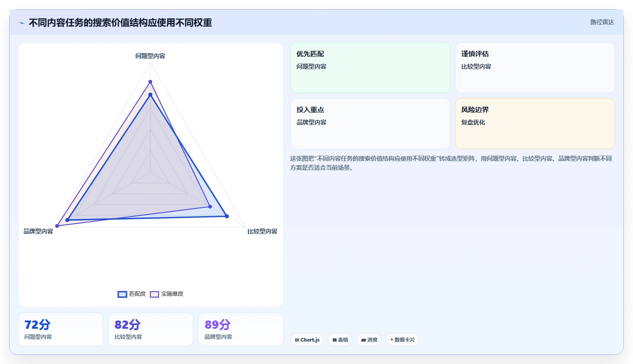The width and height of the screenshot is (633, 364).
Task: Open the 投入重点 card
Action: 370,124
